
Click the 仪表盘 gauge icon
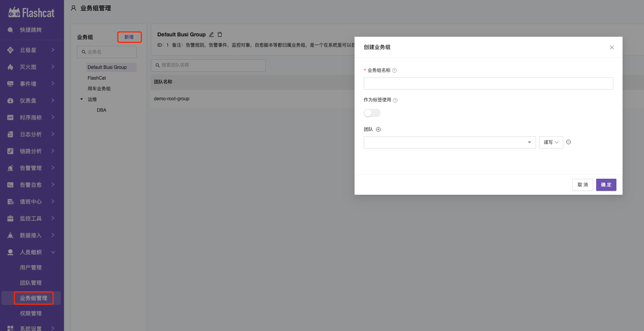point(10,101)
